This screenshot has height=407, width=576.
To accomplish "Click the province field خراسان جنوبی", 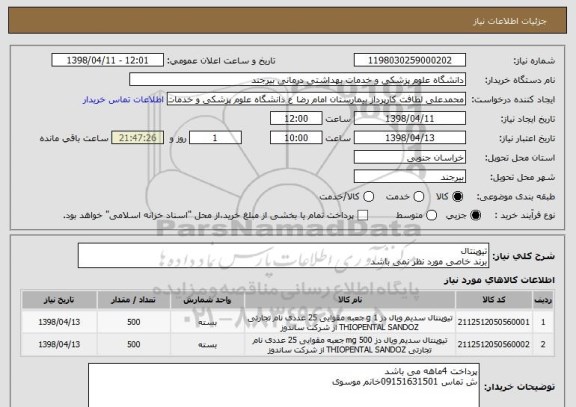I will (x=410, y=157).
